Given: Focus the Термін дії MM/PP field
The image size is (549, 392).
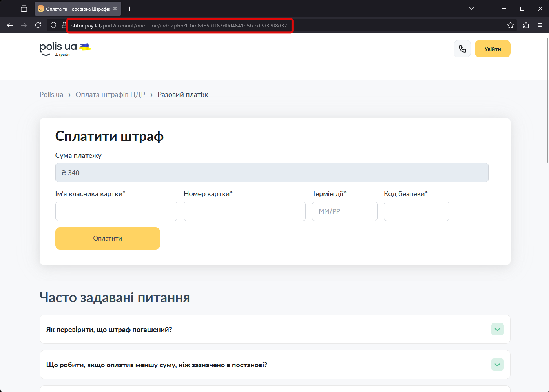Looking at the screenshot, I should (x=345, y=211).
